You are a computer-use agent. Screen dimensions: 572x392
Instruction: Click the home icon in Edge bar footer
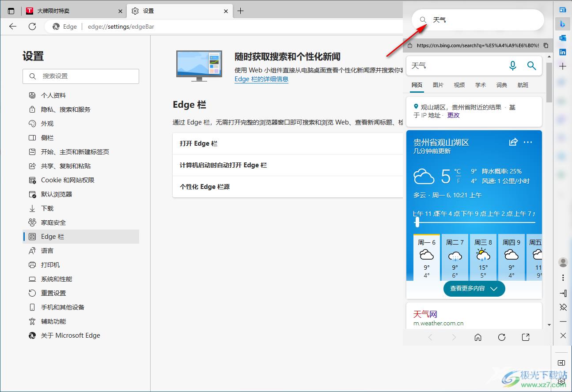[x=478, y=337]
